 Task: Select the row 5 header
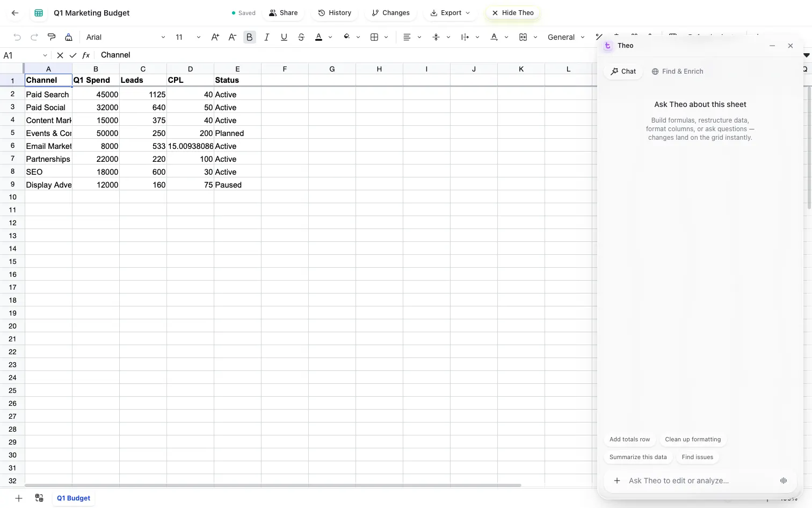coord(12,133)
